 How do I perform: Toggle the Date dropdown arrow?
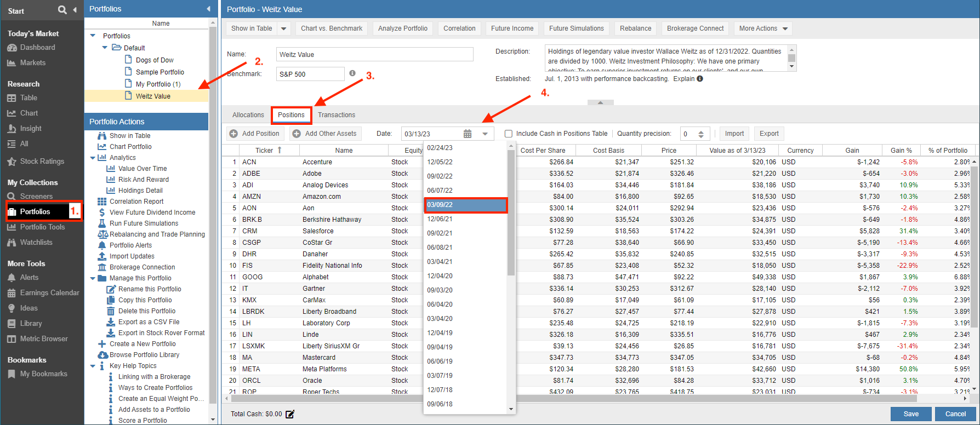pos(485,134)
